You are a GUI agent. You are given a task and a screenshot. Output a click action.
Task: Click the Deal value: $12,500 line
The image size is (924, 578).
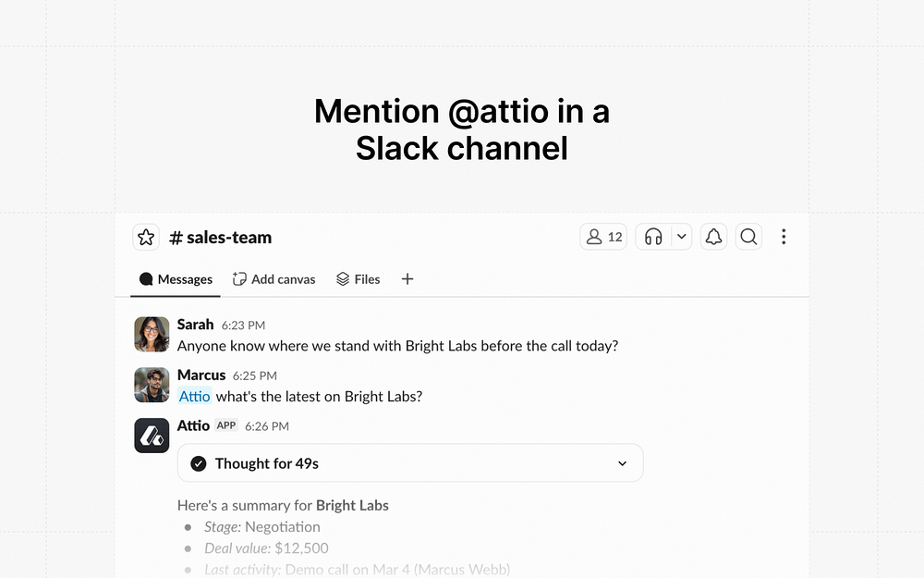[x=266, y=547]
